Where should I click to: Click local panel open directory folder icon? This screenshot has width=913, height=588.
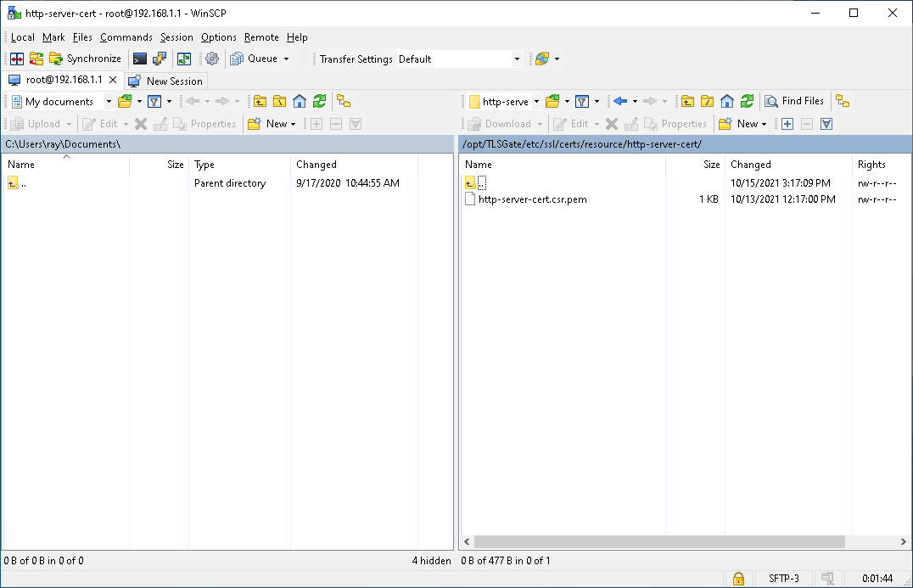(x=125, y=101)
